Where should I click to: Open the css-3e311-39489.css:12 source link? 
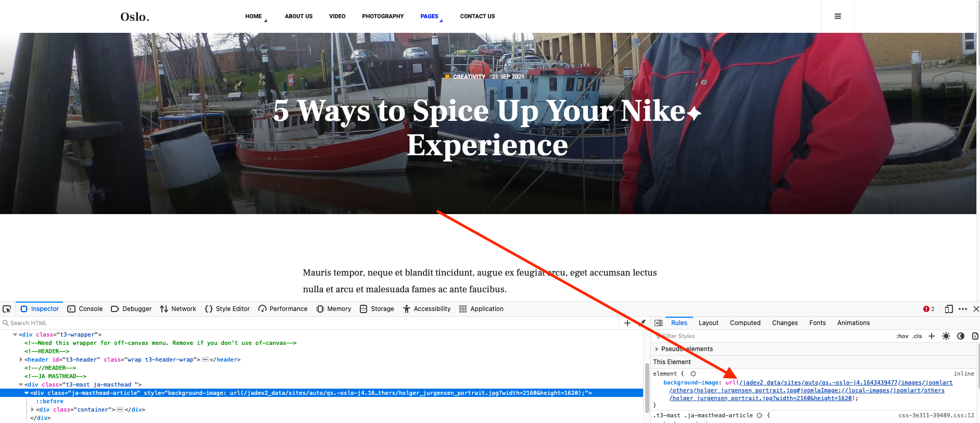936,415
